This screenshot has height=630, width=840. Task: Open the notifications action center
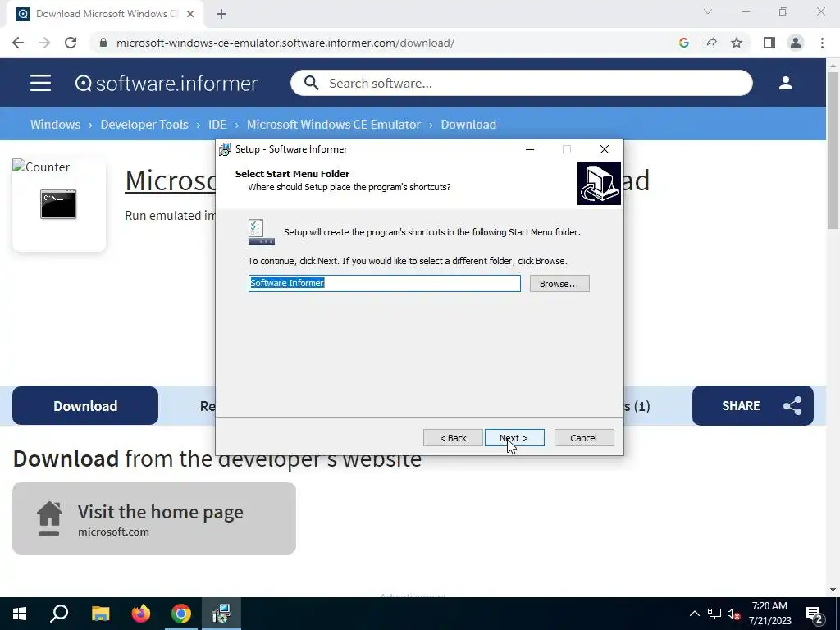click(815, 614)
